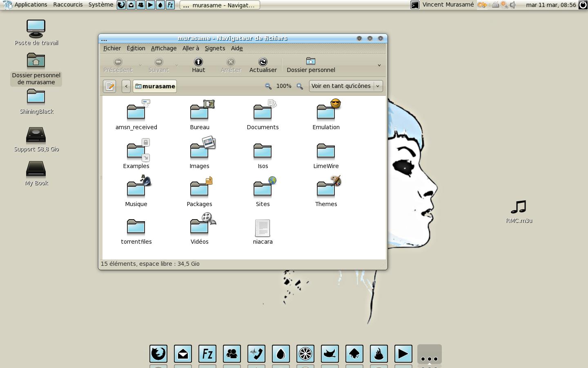The height and width of the screenshot is (368, 588).
Task: Refresh the folder with Actualiser
Action: 263,65
